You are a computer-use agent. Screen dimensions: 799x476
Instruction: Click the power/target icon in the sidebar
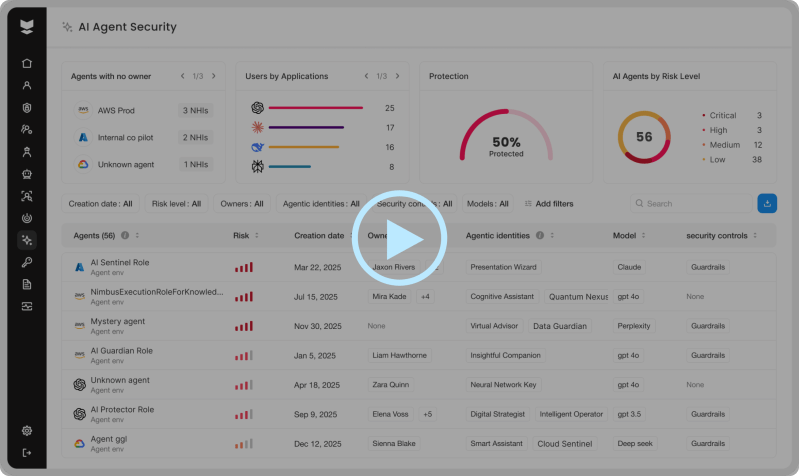[27, 218]
